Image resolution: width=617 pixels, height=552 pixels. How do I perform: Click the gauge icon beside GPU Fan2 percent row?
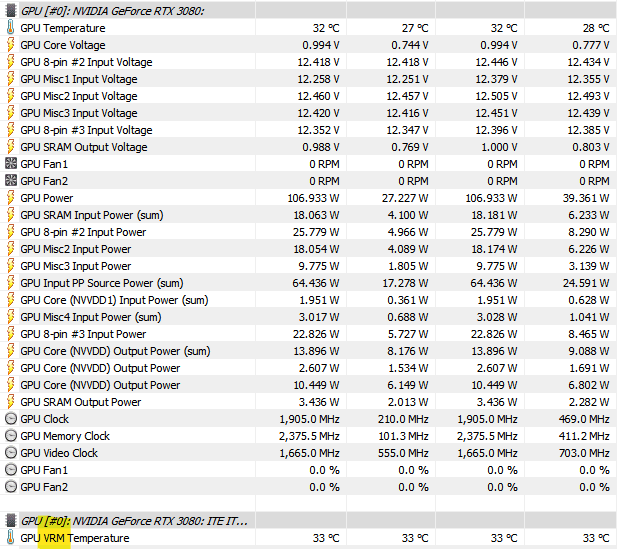[x=11, y=487]
